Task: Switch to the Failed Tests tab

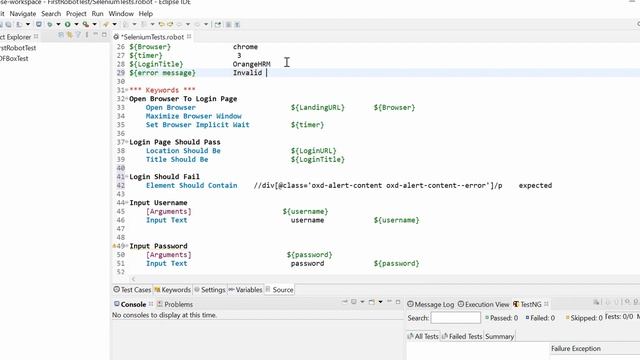Action: [462, 336]
